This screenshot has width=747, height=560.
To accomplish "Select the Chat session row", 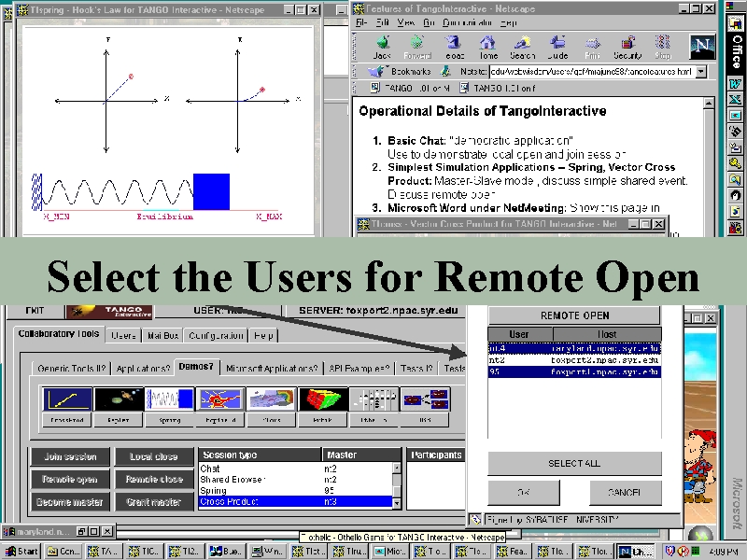I will (295, 469).
